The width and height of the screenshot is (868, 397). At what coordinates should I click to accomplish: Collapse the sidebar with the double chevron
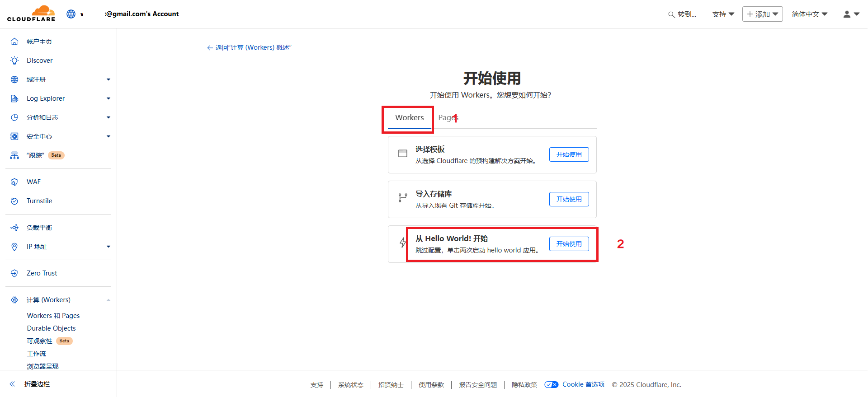tap(13, 384)
